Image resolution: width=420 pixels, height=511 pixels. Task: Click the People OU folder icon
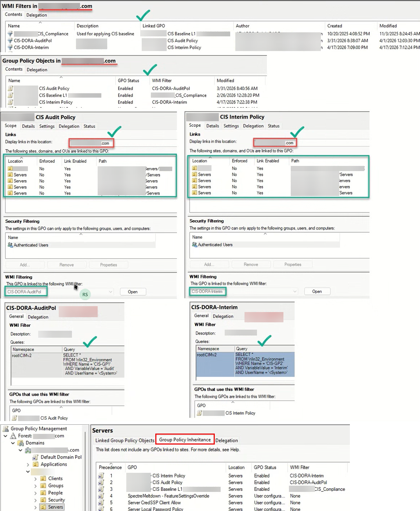(x=43, y=493)
